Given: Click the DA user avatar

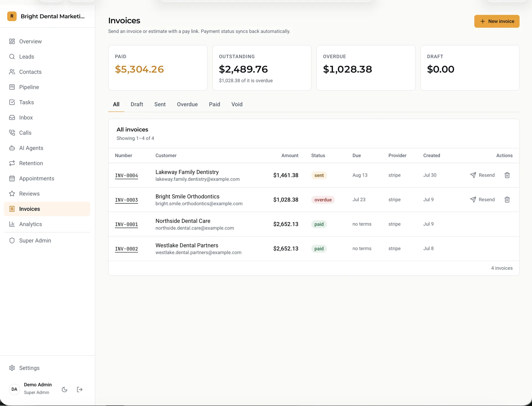Looking at the screenshot, I should (x=14, y=389).
